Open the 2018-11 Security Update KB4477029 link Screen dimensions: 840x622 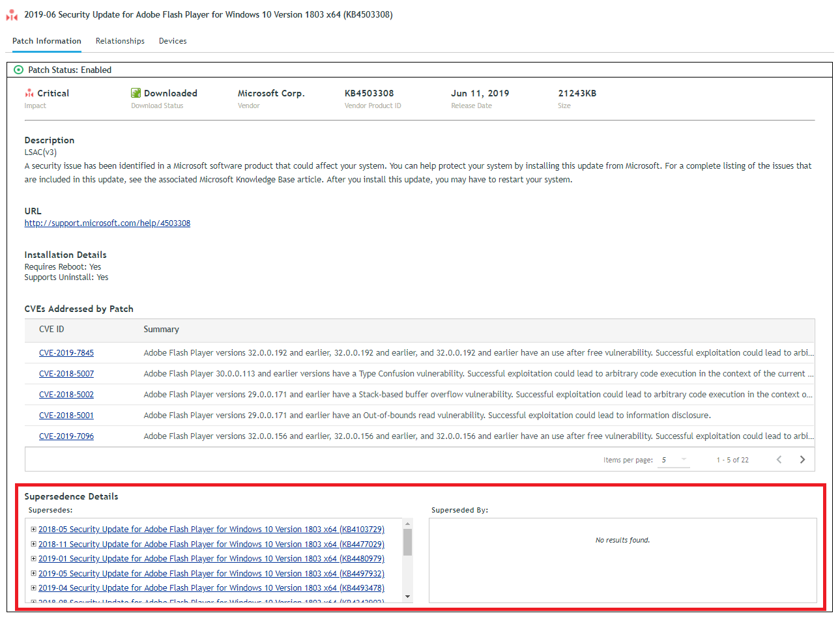pos(211,544)
